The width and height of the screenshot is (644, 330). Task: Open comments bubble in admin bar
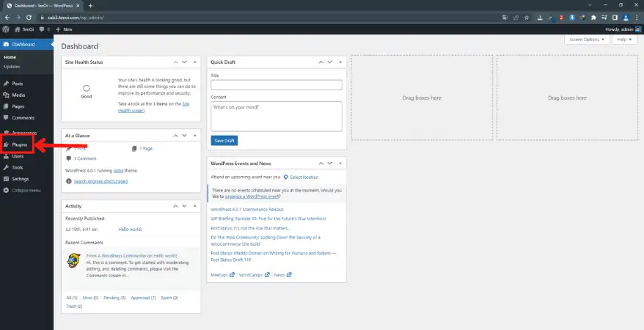tap(44, 29)
